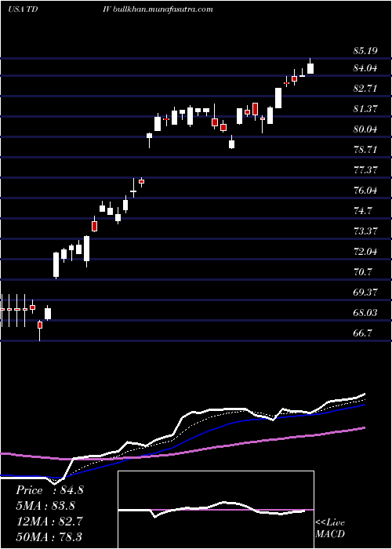Click the 82.71 price axis label
The width and height of the screenshot is (392, 549).
pos(365,89)
